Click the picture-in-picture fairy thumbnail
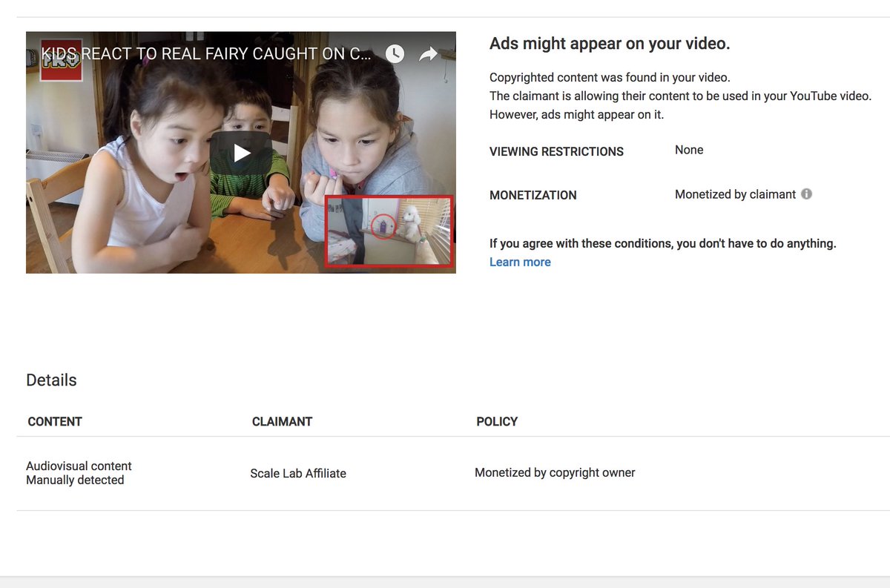 tap(389, 231)
